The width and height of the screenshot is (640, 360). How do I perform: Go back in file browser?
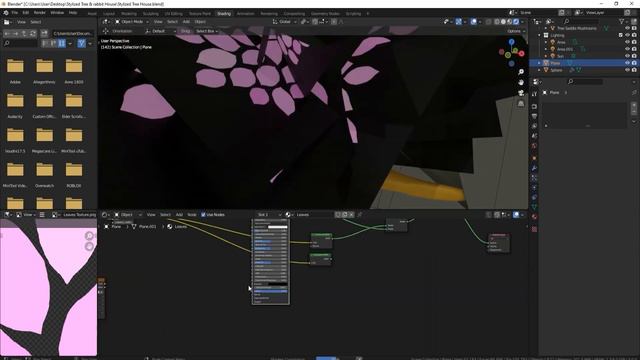tap(7, 33)
